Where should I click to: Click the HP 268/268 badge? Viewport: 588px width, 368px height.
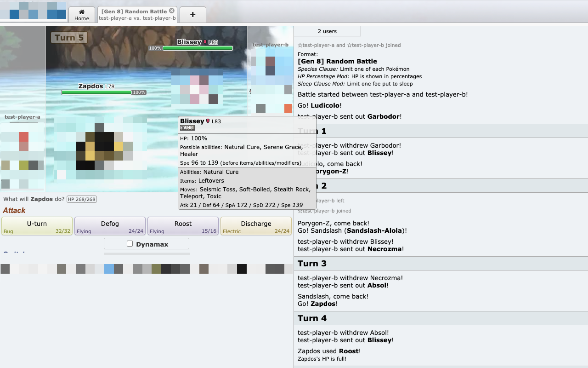(x=81, y=199)
